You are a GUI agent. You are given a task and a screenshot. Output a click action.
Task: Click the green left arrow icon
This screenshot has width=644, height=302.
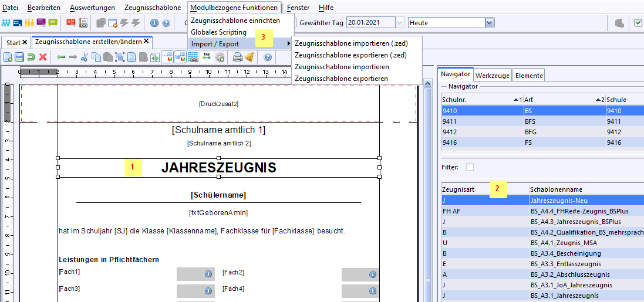coord(61,57)
